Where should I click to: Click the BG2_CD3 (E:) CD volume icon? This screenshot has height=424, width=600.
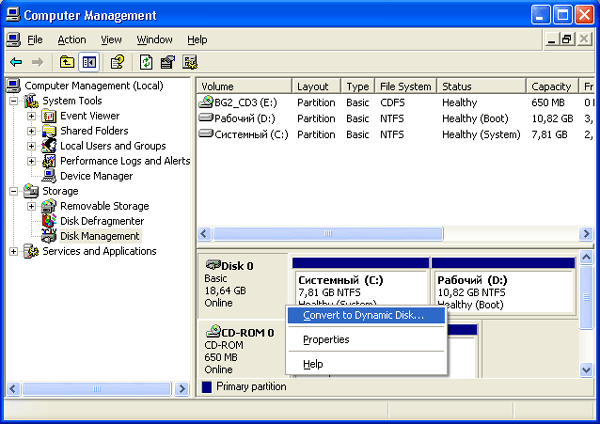click(x=206, y=102)
